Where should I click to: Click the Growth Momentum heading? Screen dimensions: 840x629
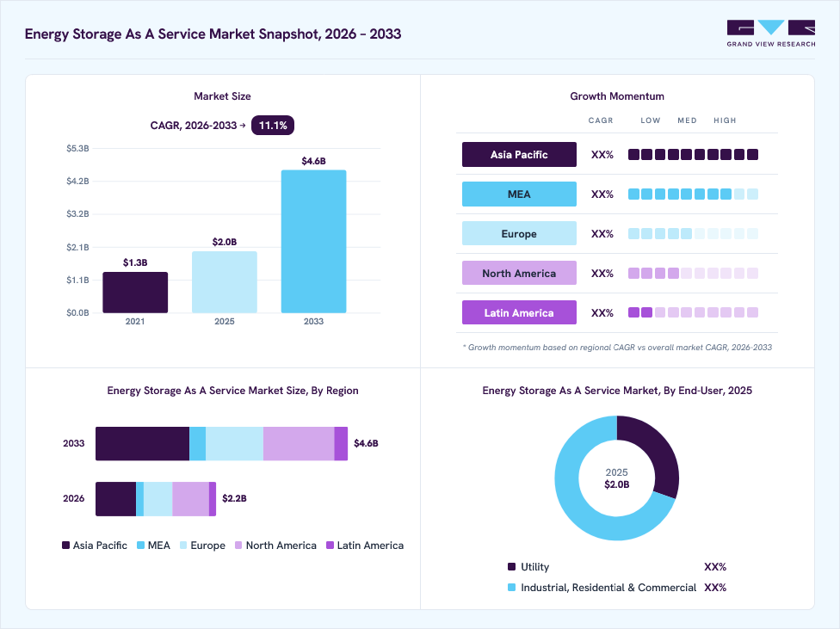point(617,96)
